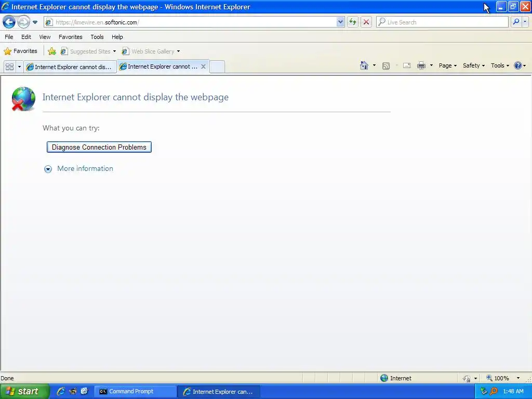
Task: Click the orange magnifier tray icon
Action: click(x=494, y=391)
